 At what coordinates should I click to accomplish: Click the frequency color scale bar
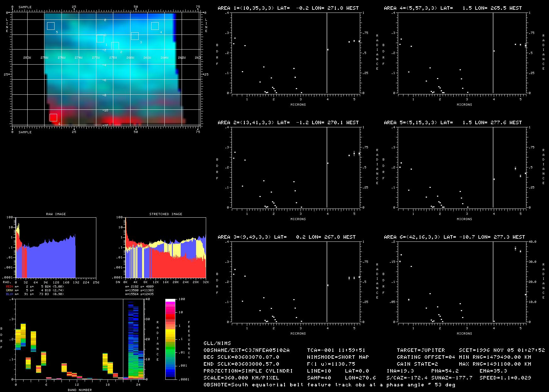coord(170,339)
